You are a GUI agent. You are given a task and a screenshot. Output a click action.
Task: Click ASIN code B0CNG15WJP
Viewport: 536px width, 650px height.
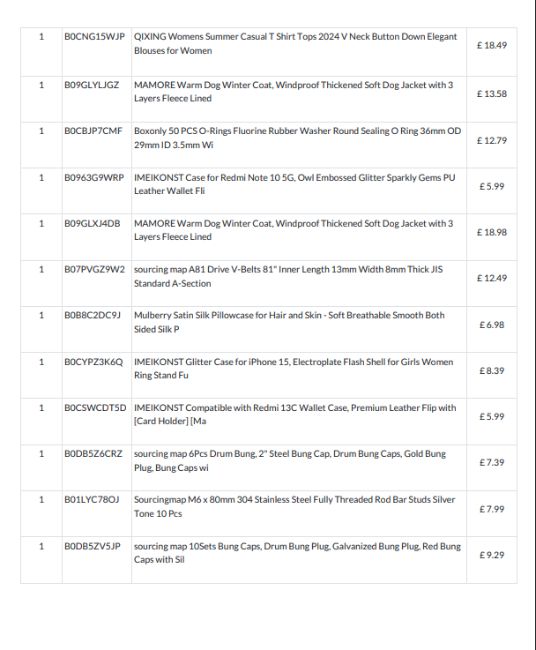pos(94,36)
